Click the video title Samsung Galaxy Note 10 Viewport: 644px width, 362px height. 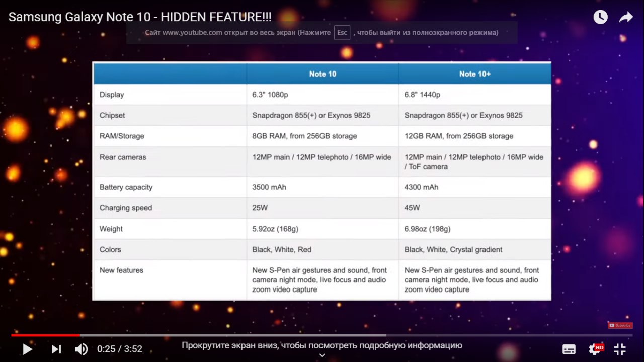pos(140,17)
